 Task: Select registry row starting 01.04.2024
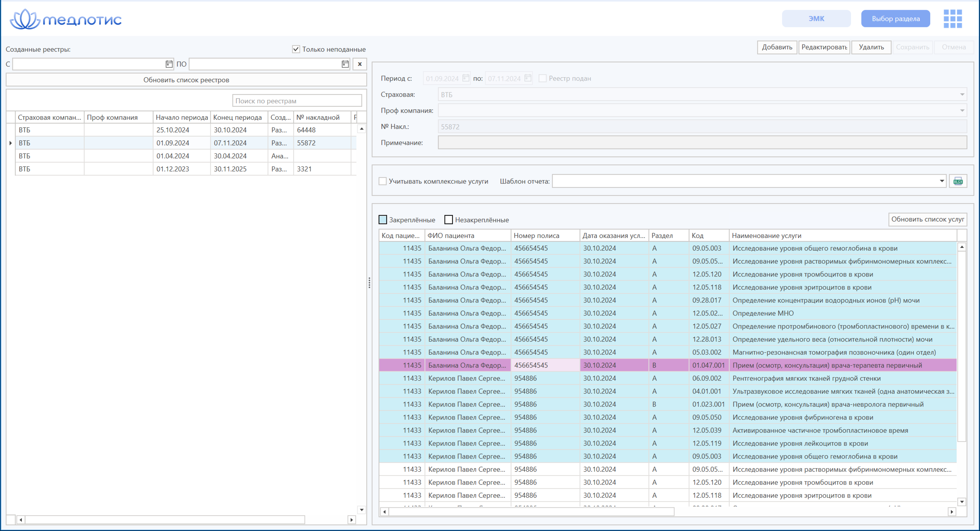coord(186,156)
